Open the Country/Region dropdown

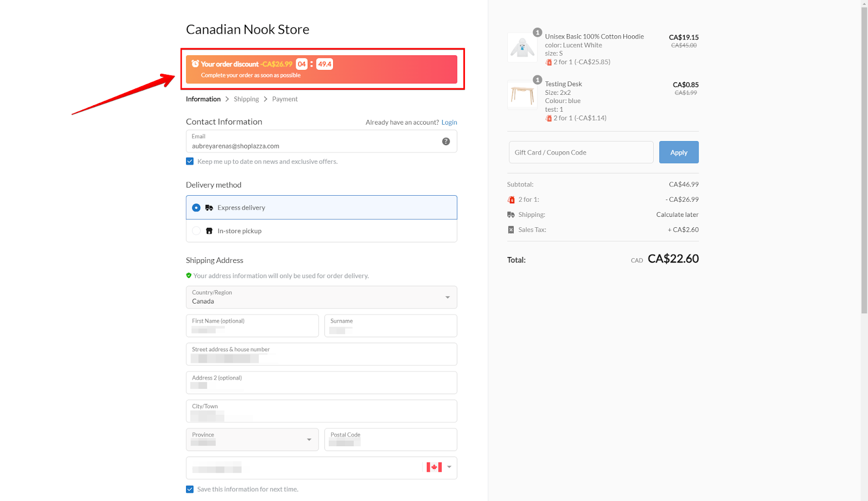pyautogui.click(x=321, y=297)
